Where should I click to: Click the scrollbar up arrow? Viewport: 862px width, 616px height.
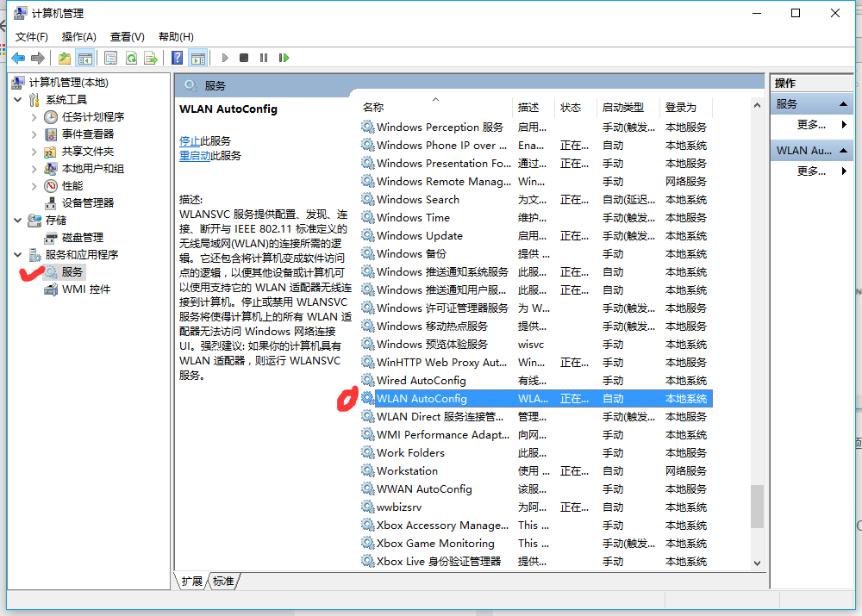pyautogui.click(x=757, y=105)
